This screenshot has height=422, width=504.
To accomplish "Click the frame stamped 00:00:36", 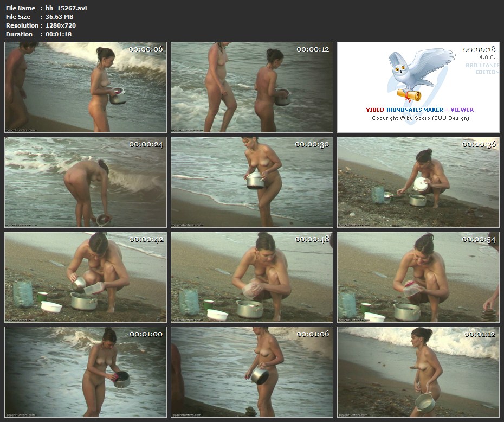I will [418, 182].
